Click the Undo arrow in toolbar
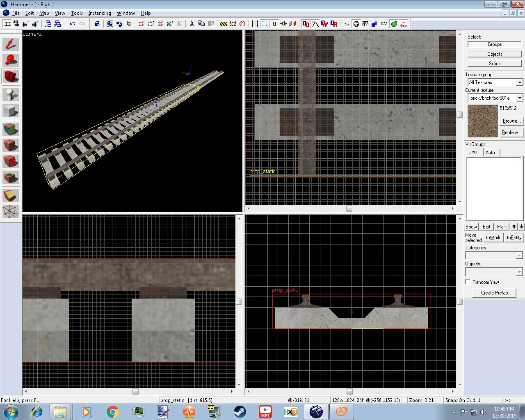This screenshot has width=525, height=420. [x=73, y=24]
